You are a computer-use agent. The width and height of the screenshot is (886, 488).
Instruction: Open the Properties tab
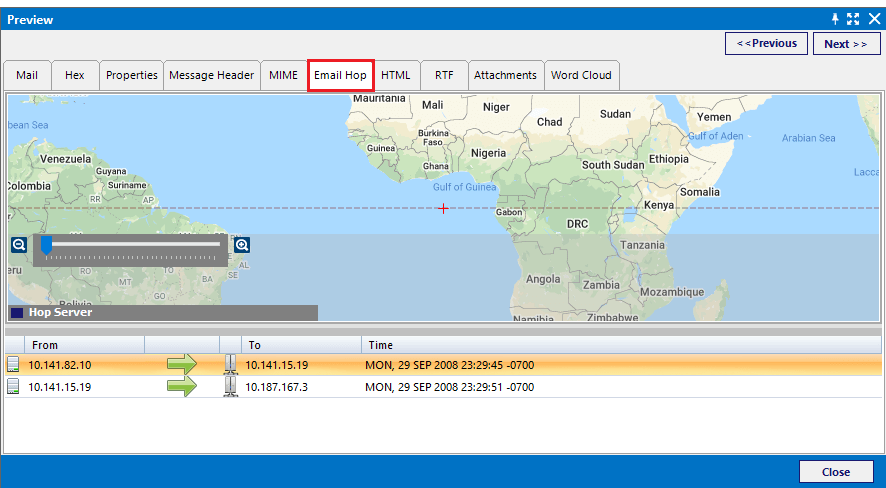point(132,75)
